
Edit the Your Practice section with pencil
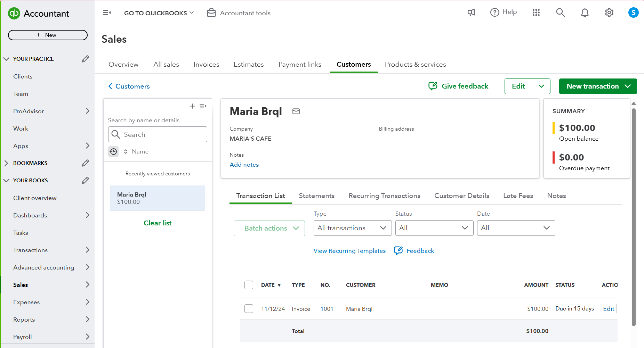point(85,59)
